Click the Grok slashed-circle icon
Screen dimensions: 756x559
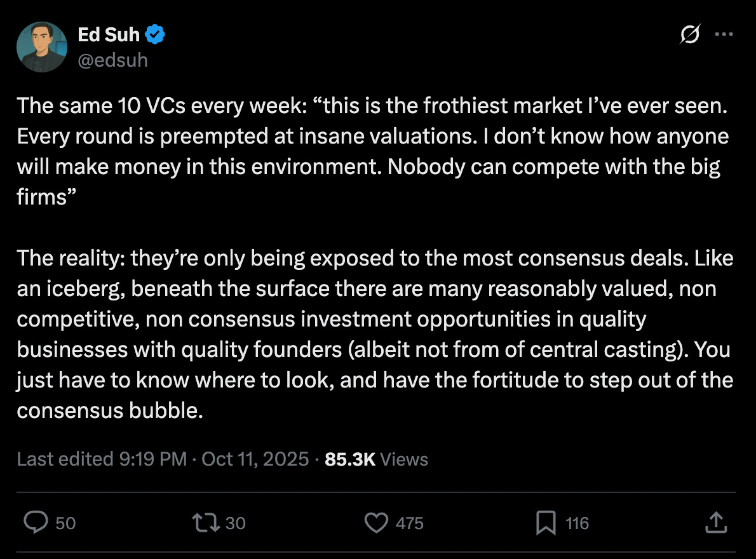click(689, 36)
